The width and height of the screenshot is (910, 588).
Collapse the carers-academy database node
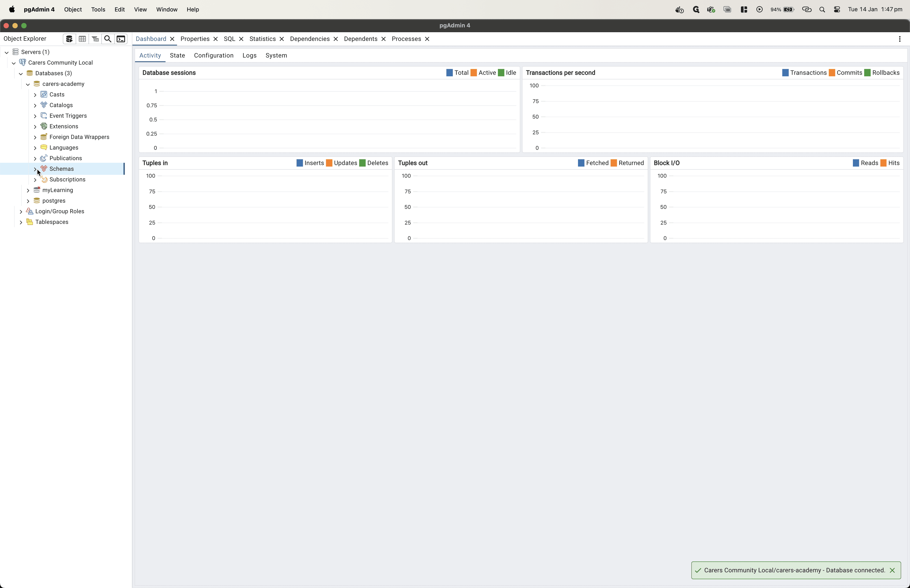[28, 84]
